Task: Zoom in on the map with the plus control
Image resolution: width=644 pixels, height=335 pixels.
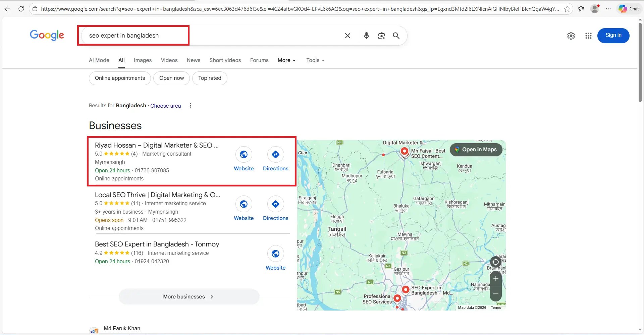Action: 496,278
